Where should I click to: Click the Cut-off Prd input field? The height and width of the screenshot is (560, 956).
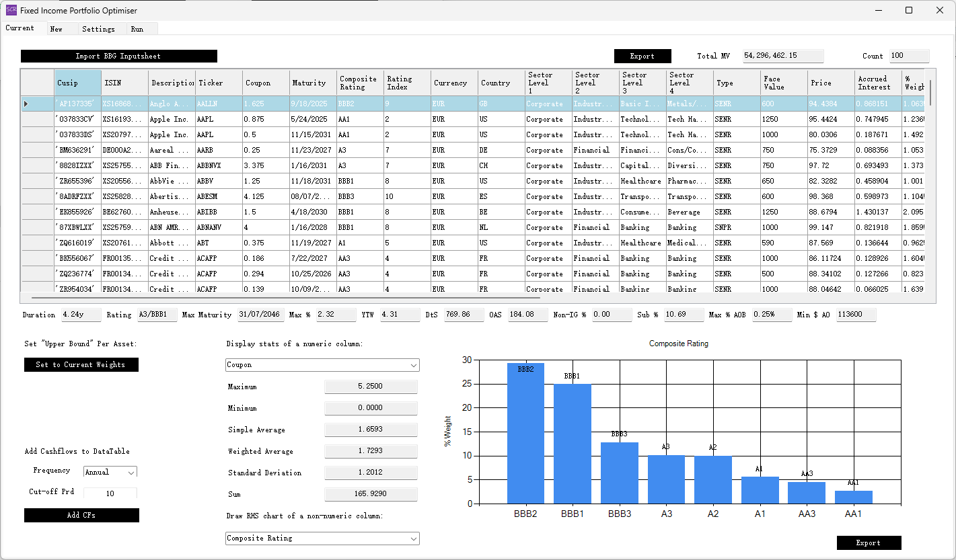pos(110,493)
